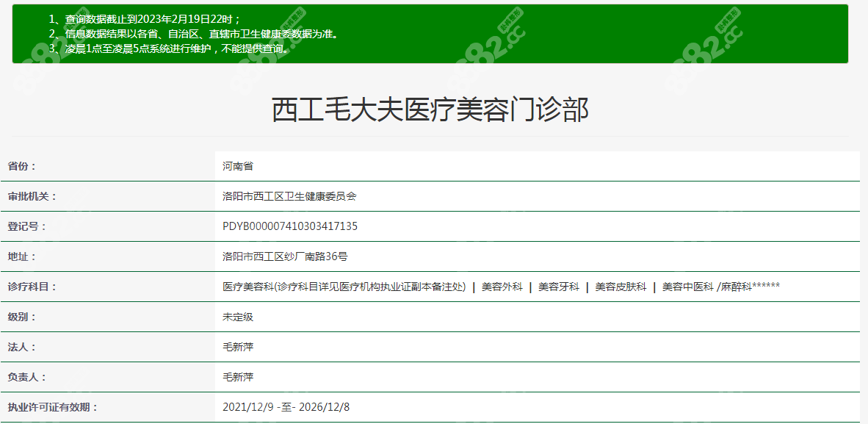Viewport: 868px width, 424px height.
Task: Select address 洛阳市西工区纱厂南路36号
Action: coord(284,256)
